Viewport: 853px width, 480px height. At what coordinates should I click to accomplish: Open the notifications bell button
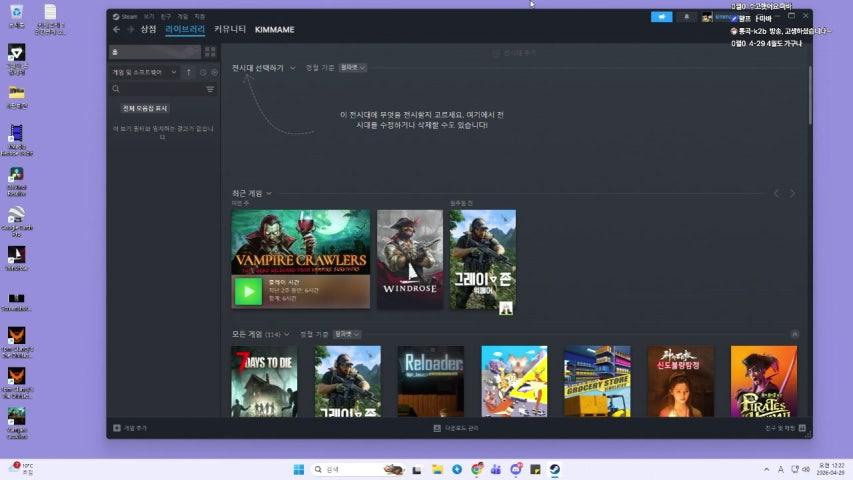click(687, 17)
